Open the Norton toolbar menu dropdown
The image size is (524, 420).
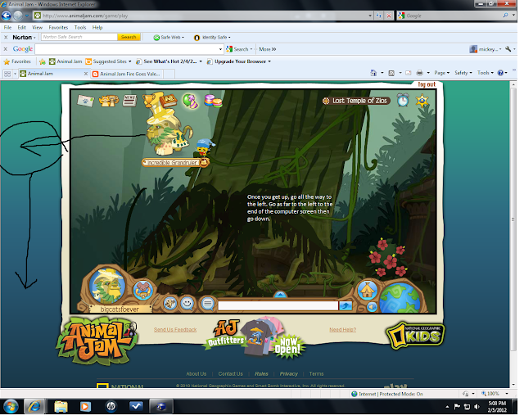click(x=24, y=38)
